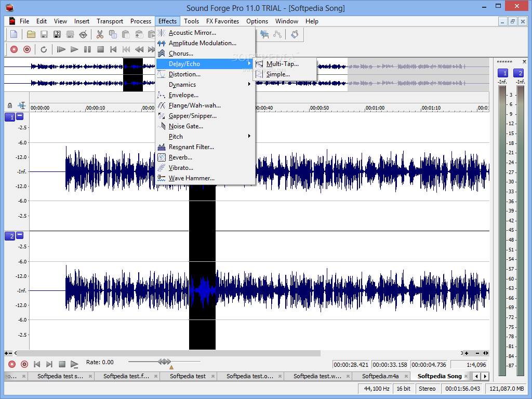Click Play All in the top transport toolbar
The image size is (532, 399).
(x=61, y=49)
